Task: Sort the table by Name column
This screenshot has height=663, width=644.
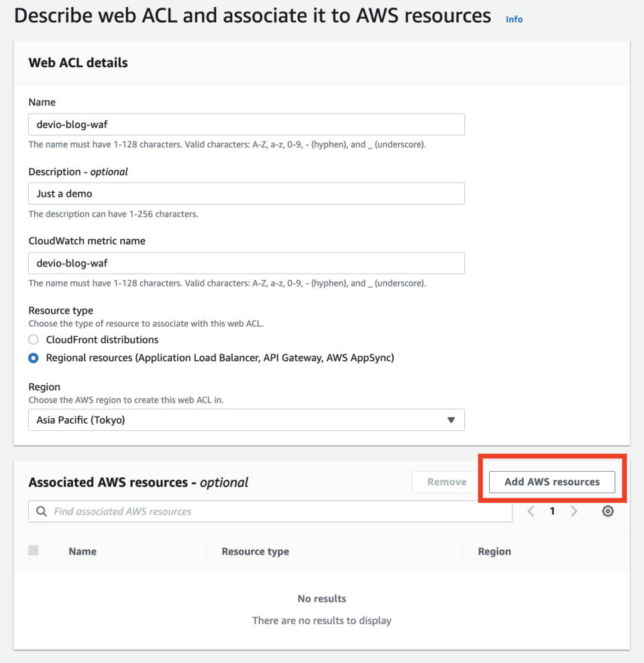Action: point(82,551)
